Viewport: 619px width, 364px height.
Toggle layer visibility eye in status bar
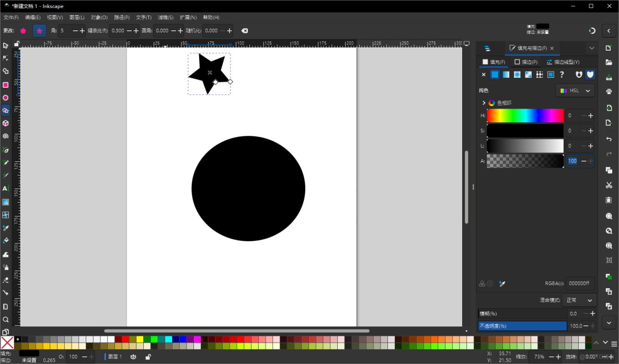click(133, 357)
